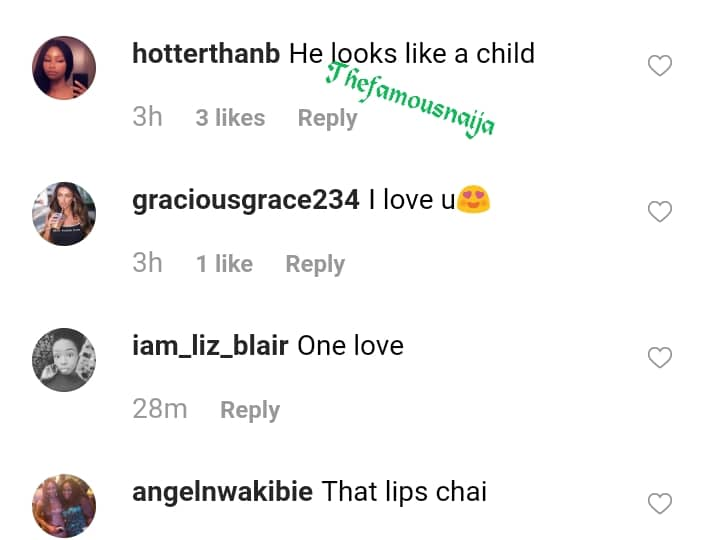Image resolution: width=702 pixels, height=540 pixels.
Task: Reply to iam_liz_blair's comment
Action: (x=250, y=410)
